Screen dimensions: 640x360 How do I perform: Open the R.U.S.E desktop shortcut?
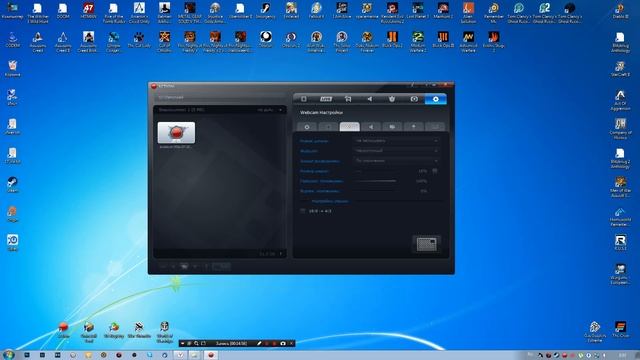point(620,242)
